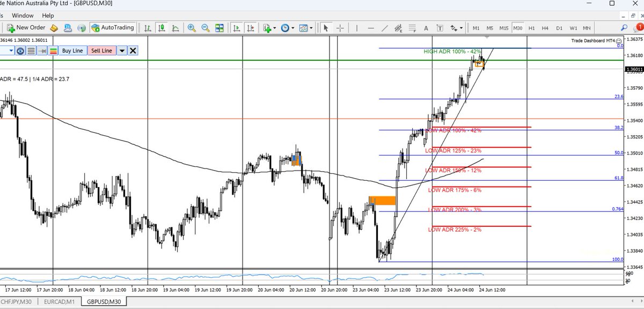Switch chart to bar chart style
644x309 pixels.
(148, 27)
